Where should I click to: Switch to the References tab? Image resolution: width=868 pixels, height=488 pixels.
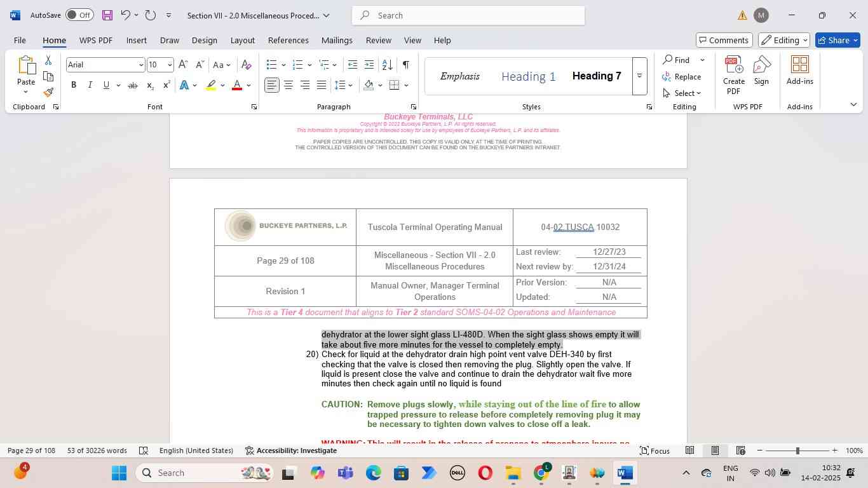pyautogui.click(x=288, y=40)
